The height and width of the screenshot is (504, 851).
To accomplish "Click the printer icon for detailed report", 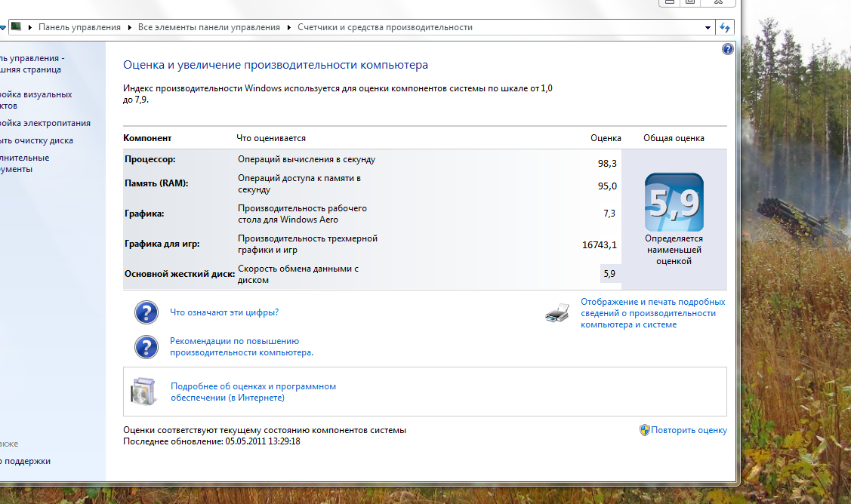I will point(557,313).
